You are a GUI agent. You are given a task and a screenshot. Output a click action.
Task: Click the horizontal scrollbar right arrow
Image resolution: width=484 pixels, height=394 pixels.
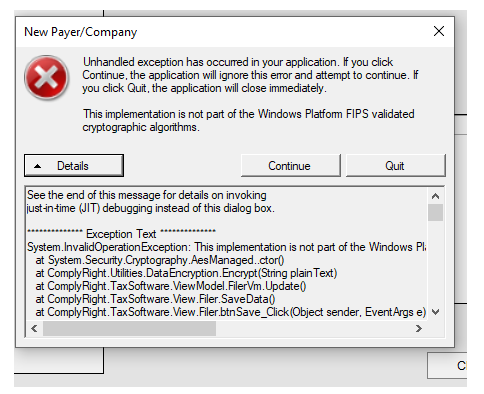point(419,329)
